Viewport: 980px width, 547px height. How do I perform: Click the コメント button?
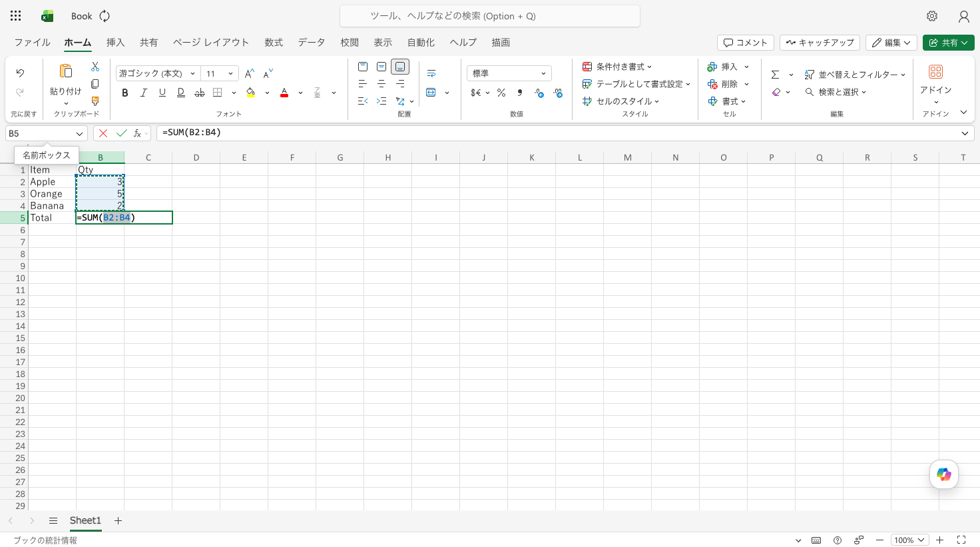coord(746,43)
